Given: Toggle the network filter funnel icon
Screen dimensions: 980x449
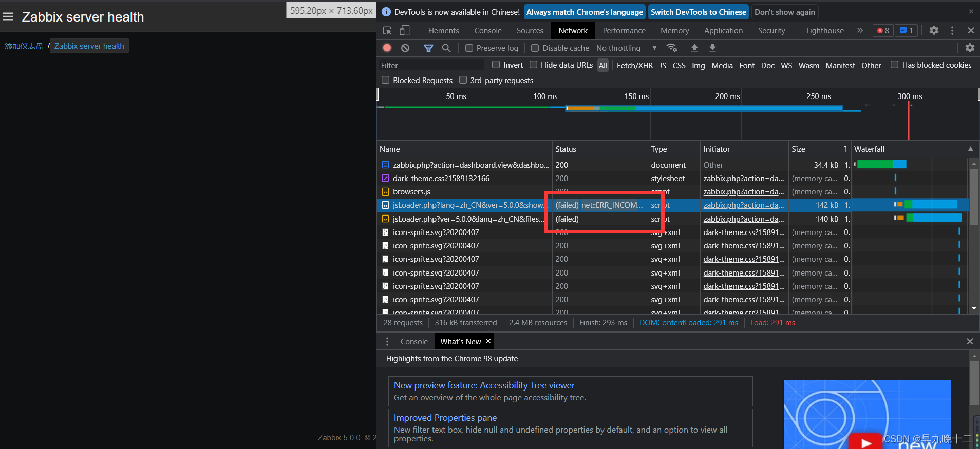Looking at the screenshot, I should 428,48.
